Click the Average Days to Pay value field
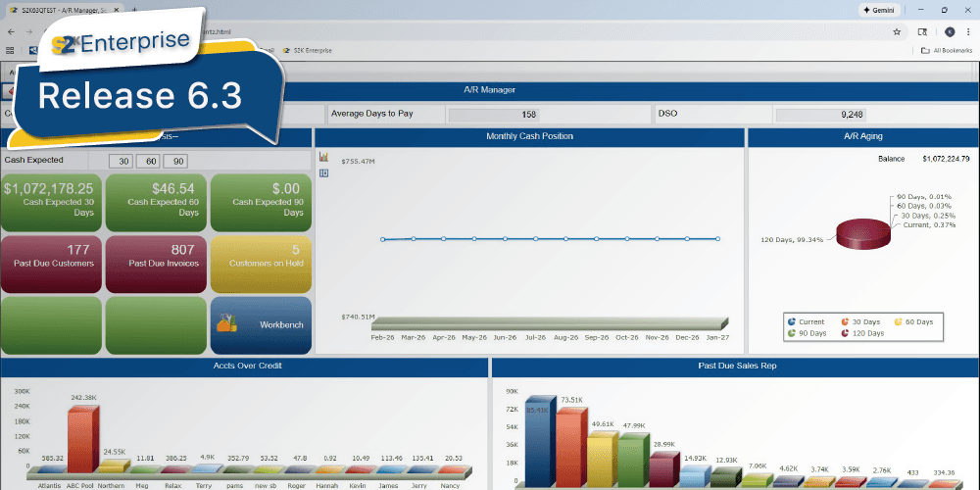This screenshot has width=980, height=490. click(494, 115)
